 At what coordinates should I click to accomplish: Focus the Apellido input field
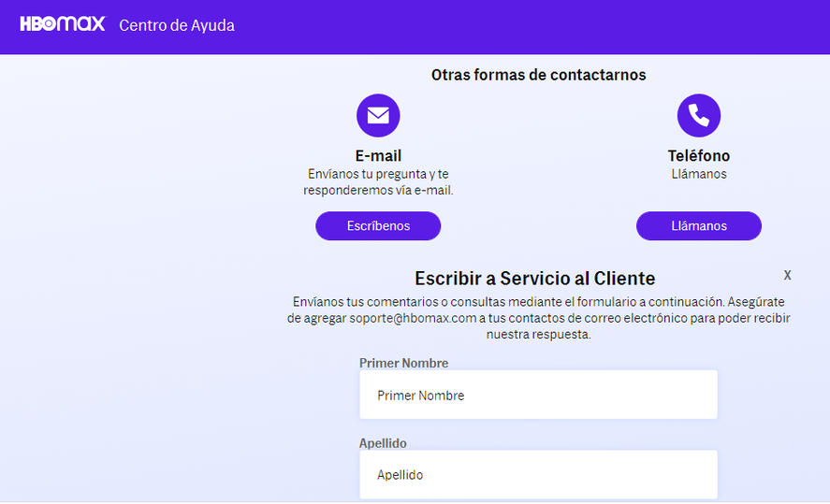tap(538, 474)
